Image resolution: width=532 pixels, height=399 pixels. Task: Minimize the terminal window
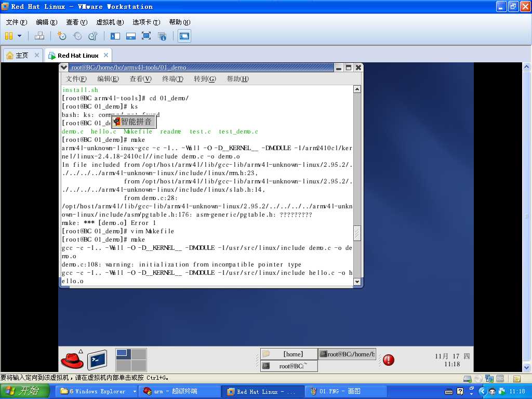click(x=338, y=68)
